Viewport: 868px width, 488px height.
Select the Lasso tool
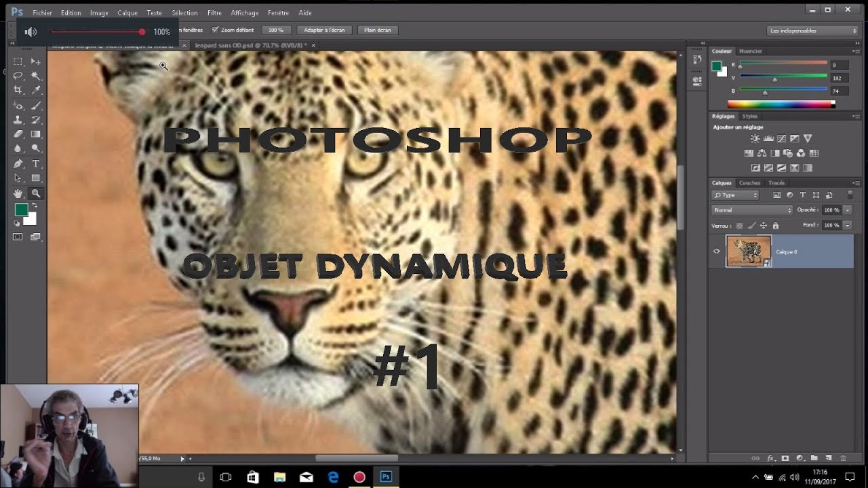18,76
